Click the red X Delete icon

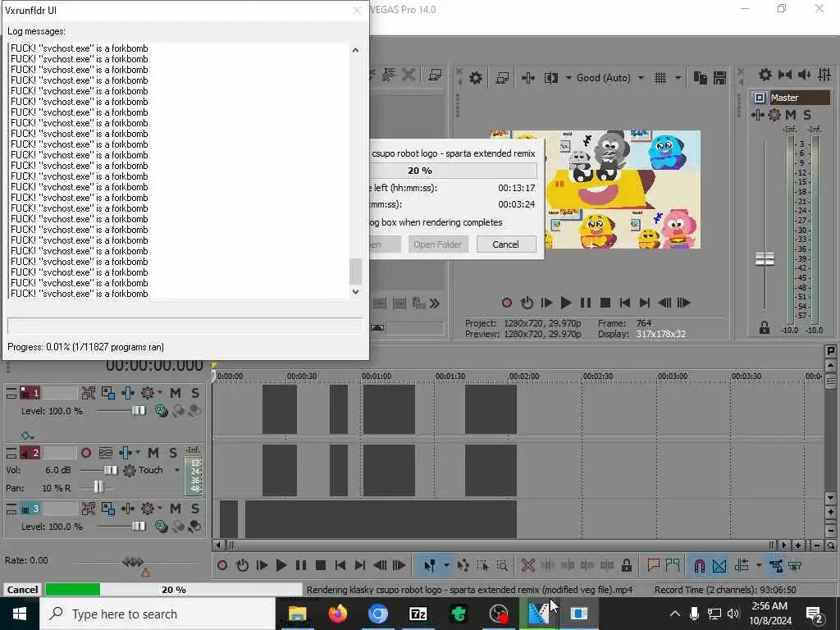[527, 565]
